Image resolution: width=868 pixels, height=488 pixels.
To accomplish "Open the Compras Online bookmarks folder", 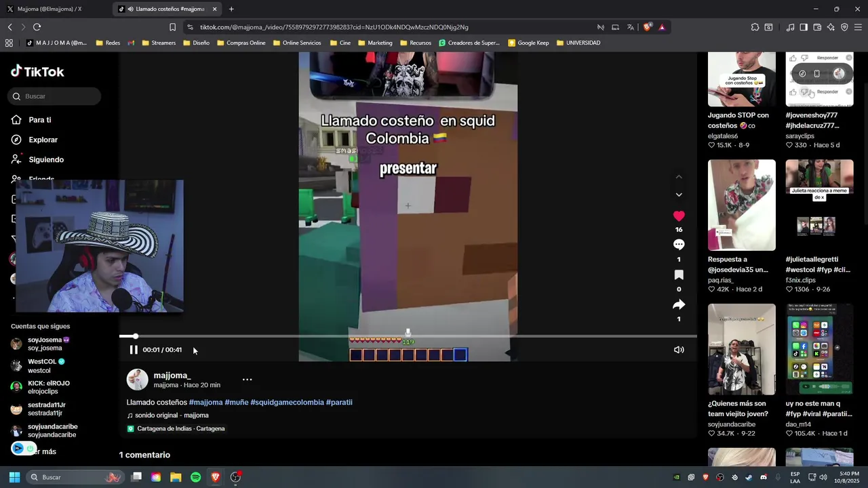I will pyautogui.click(x=241, y=43).
